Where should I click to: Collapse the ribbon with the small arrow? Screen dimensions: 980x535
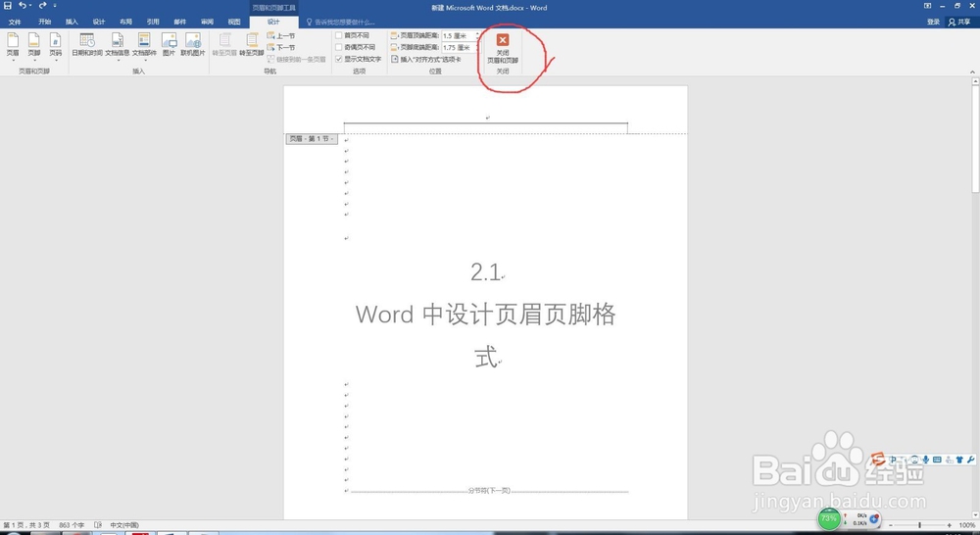coord(972,72)
